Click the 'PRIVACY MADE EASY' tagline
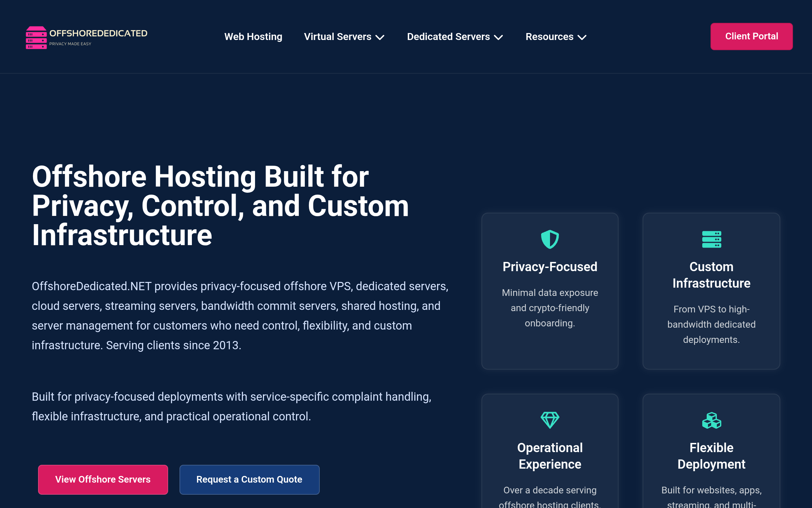The width and height of the screenshot is (812, 508). pos(70,44)
